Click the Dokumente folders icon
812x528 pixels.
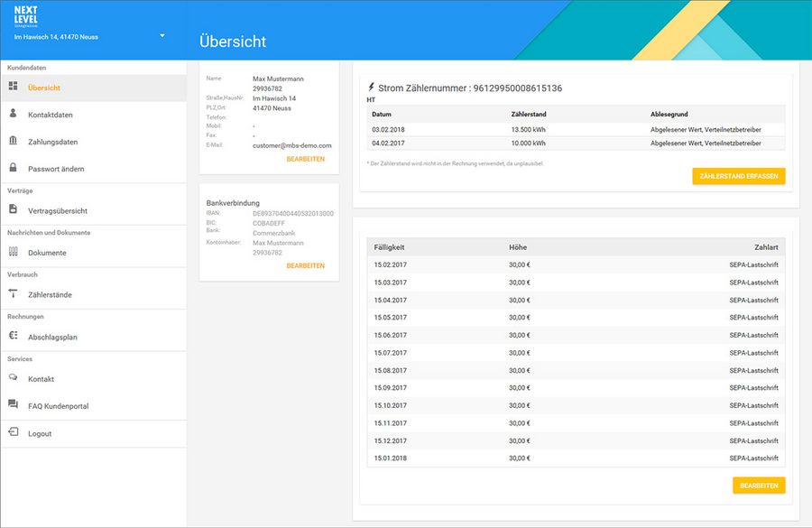tap(14, 251)
